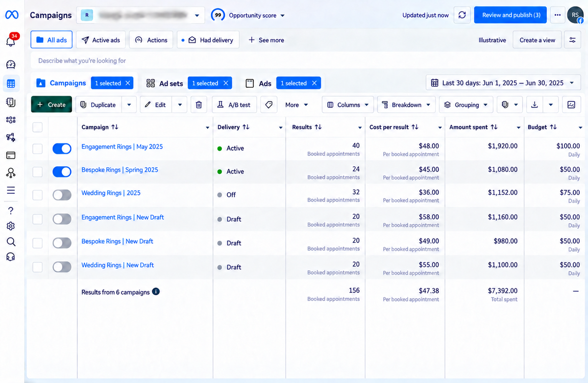Image resolution: width=588 pixels, height=383 pixels.
Task: Open Bespoke Rings | Spring 2025 campaign link
Action: [120, 170]
